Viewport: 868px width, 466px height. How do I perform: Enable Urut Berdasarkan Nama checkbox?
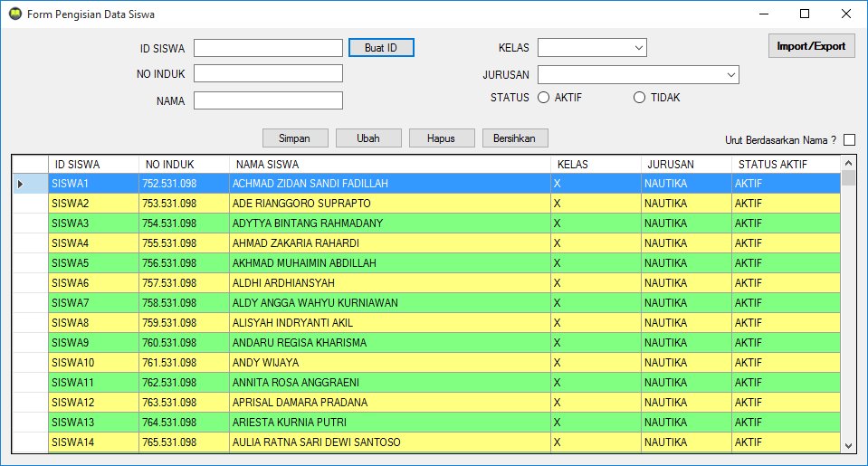point(849,140)
